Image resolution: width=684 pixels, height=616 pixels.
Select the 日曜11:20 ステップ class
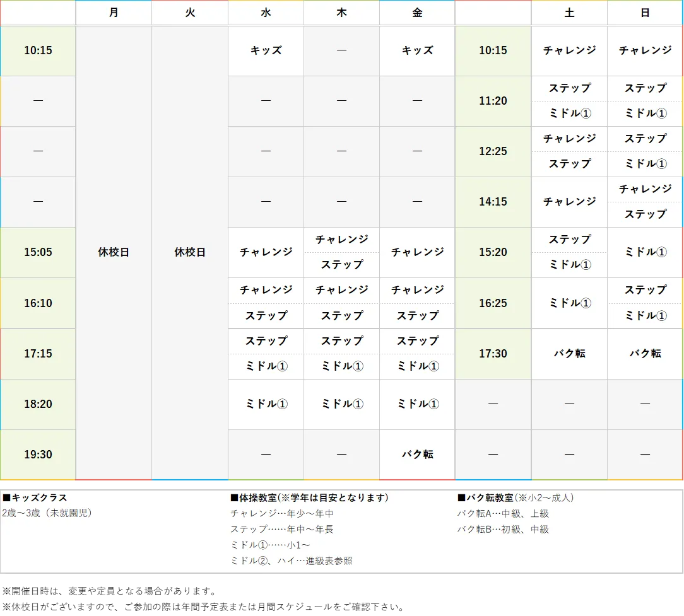pos(644,88)
